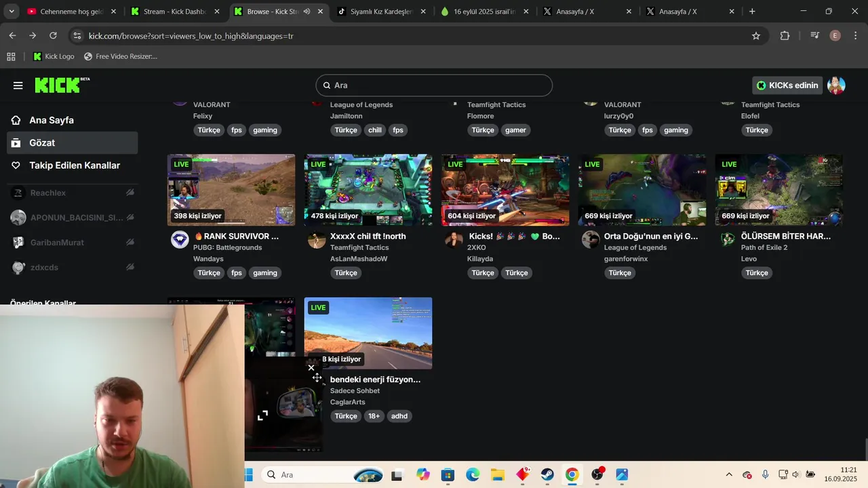This screenshot has height=488, width=868.
Task: Open Chrome media controls icon
Action: [814, 36]
